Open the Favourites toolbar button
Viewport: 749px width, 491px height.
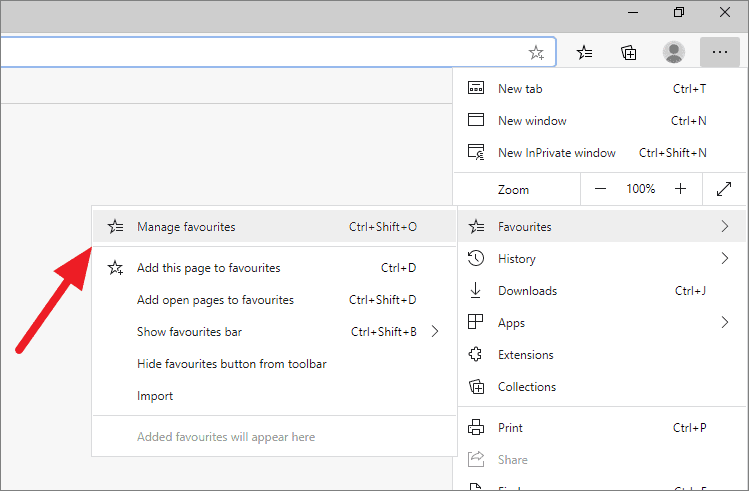point(586,53)
